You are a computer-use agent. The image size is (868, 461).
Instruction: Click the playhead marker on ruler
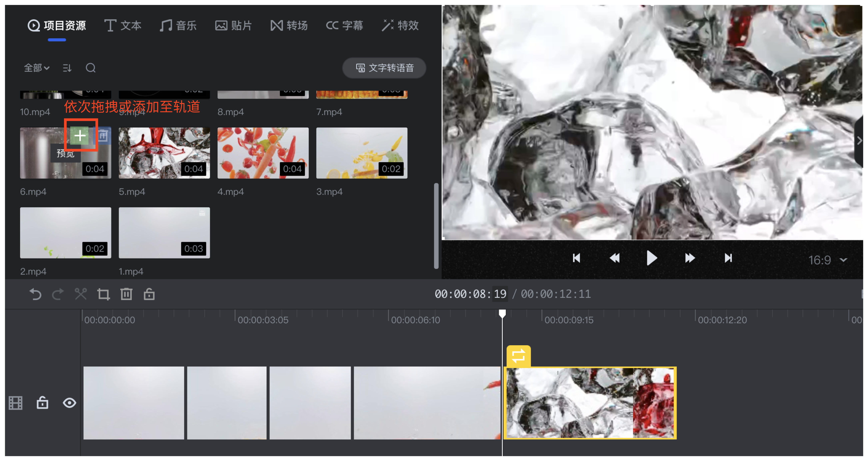[x=502, y=314]
